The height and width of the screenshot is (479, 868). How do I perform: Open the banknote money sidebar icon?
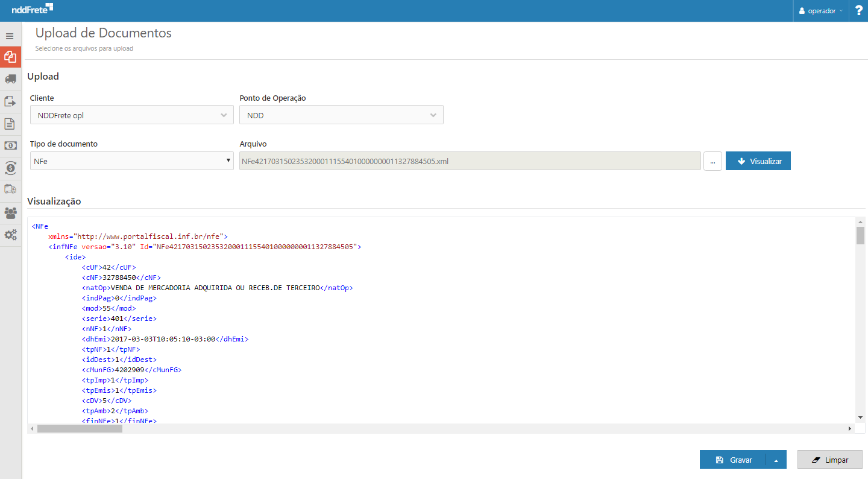click(x=10, y=145)
